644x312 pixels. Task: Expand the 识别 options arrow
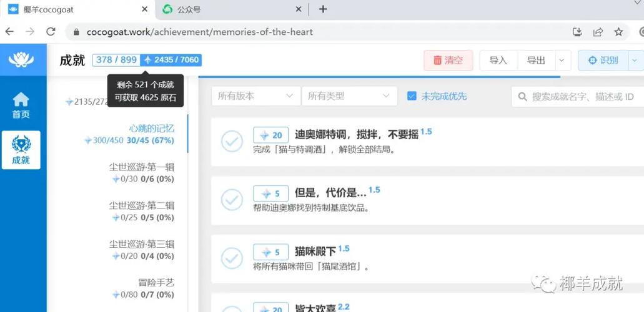(635, 61)
